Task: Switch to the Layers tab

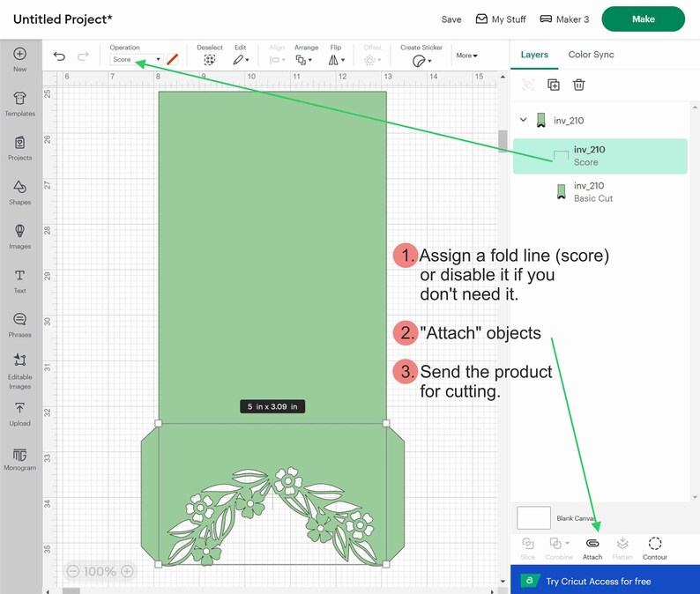Action: click(534, 55)
